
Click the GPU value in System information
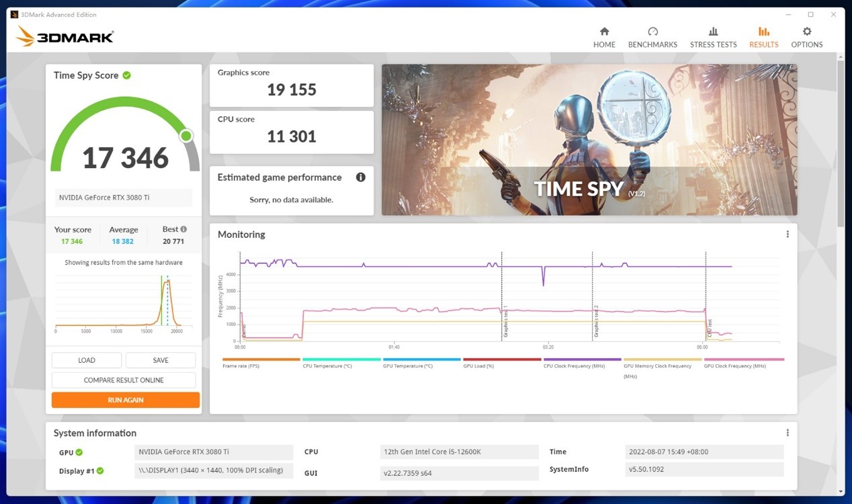214,452
